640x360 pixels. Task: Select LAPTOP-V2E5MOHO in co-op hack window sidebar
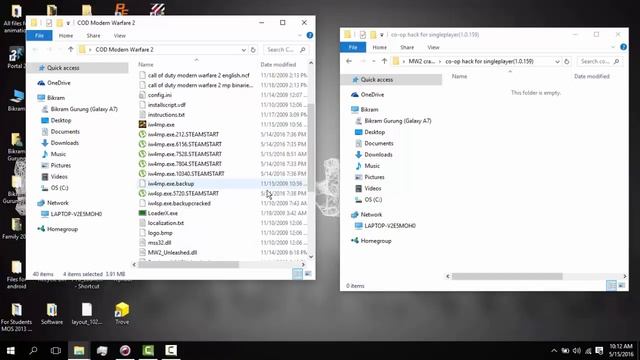pos(391,226)
